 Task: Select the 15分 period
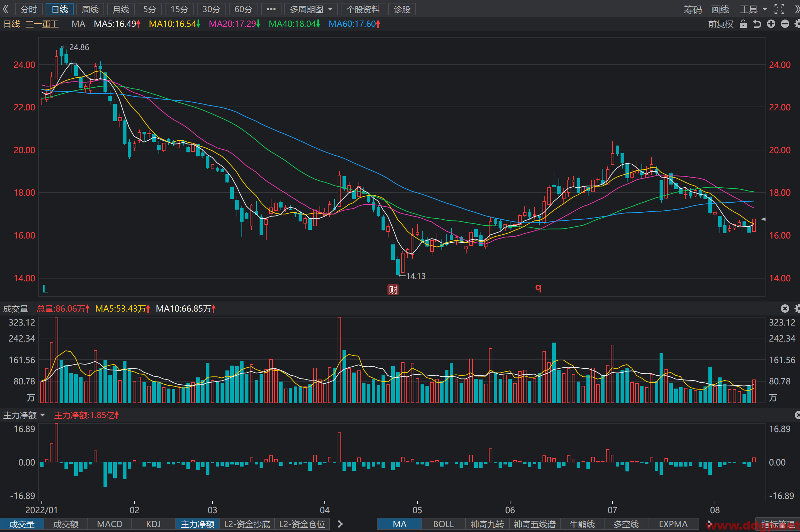(179, 9)
